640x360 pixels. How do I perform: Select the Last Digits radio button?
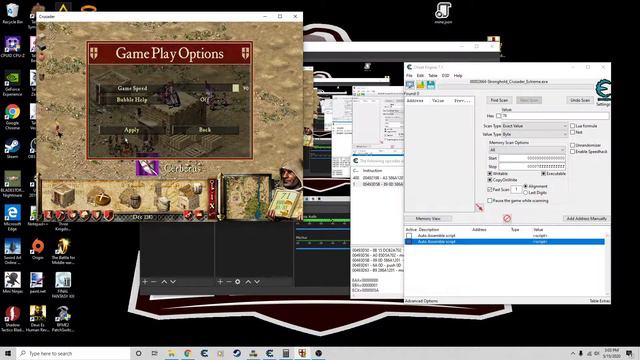pos(526,192)
